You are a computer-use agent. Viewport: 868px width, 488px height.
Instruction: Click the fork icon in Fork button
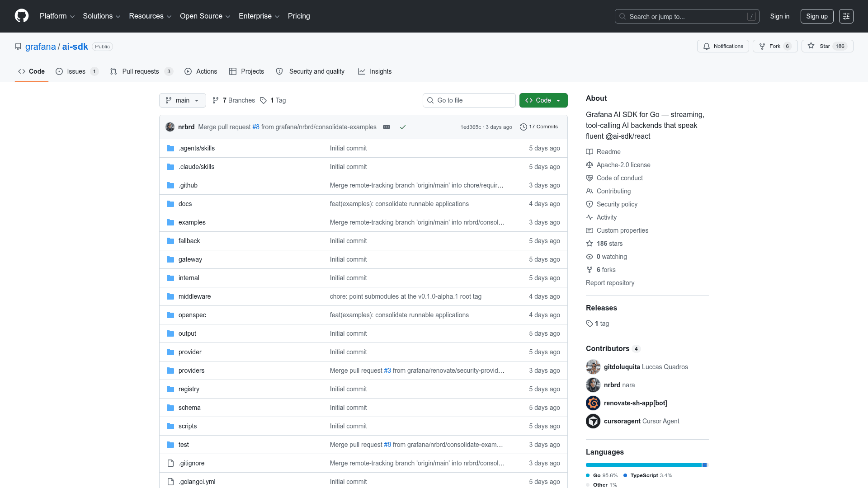[762, 47]
